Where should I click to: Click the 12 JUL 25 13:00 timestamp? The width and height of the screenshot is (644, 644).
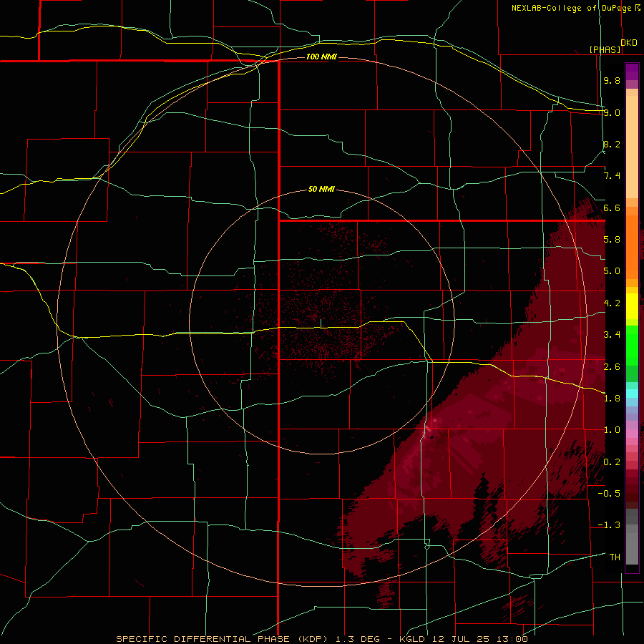[479, 639]
